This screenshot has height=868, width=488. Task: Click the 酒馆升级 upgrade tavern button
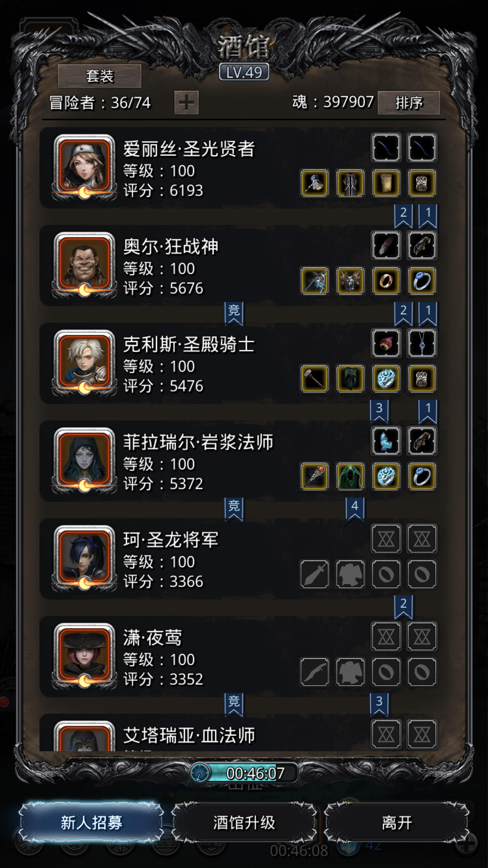coord(244,822)
